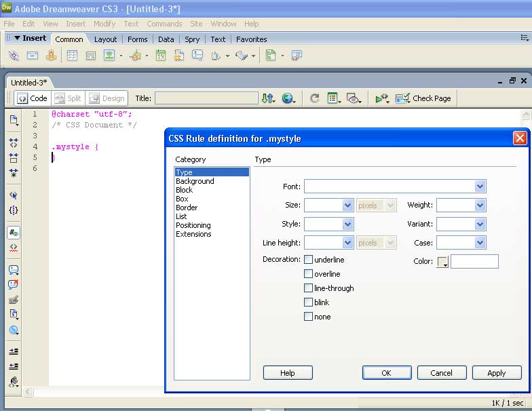
Task: Enable the overline decoration checkbox
Action: click(x=308, y=274)
